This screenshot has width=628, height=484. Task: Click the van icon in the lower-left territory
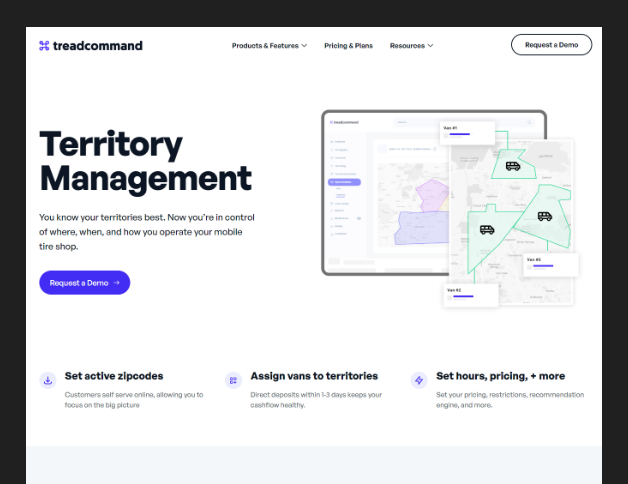487,230
